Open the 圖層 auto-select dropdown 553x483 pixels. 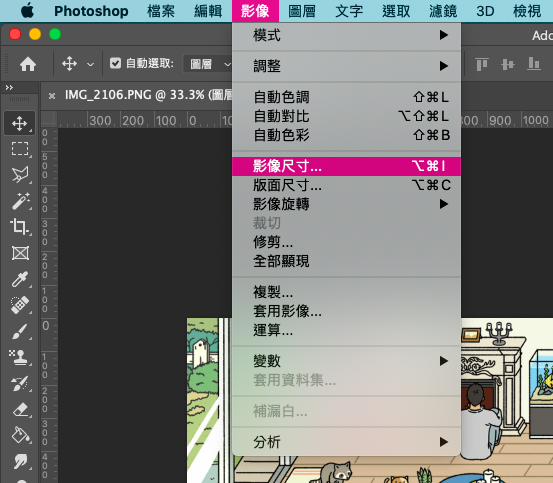pyautogui.click(x=208, y=64)
